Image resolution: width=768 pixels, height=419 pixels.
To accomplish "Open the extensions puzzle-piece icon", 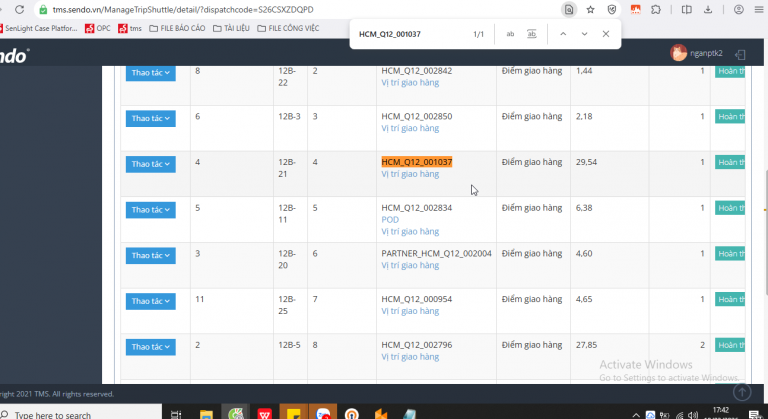I will coord(656,9).
